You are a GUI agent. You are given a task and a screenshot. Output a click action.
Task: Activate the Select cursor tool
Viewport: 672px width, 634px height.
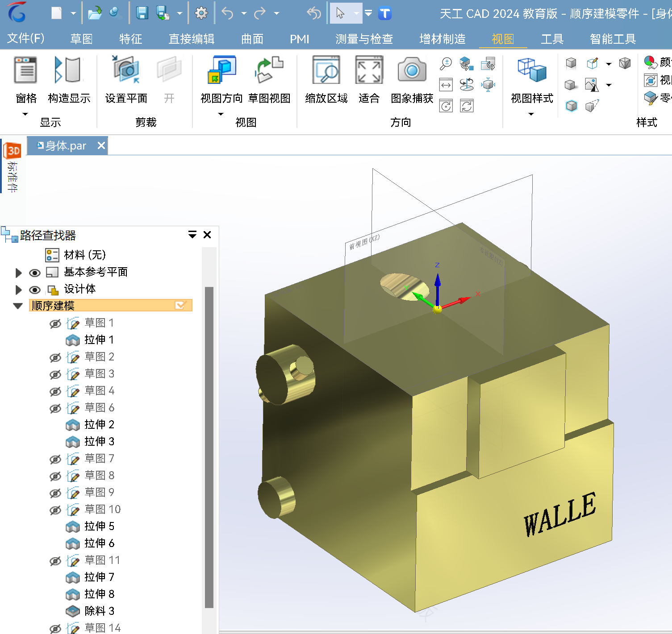click(x=340, y=13)
